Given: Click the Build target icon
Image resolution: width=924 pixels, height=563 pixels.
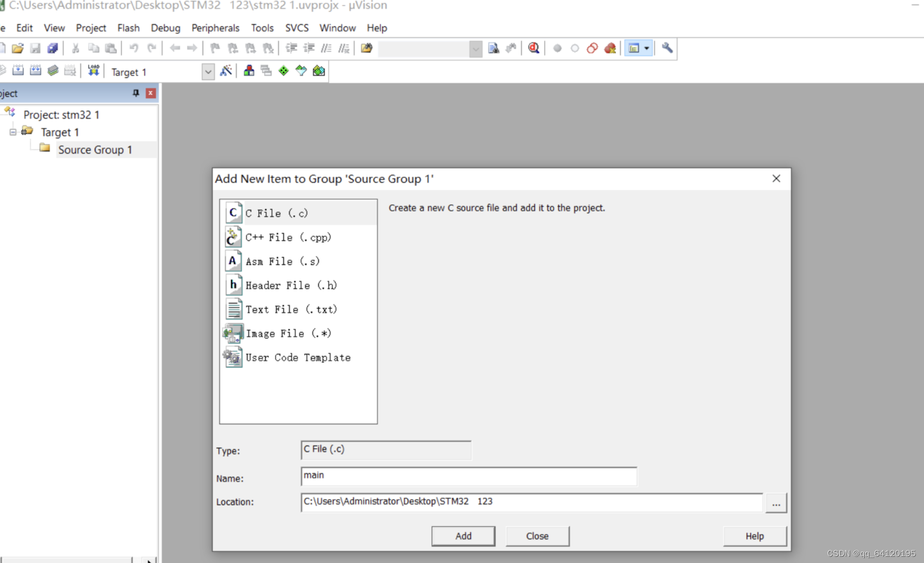Looking at the screenshot, I should pyautogui.click(x=18, y=71).
